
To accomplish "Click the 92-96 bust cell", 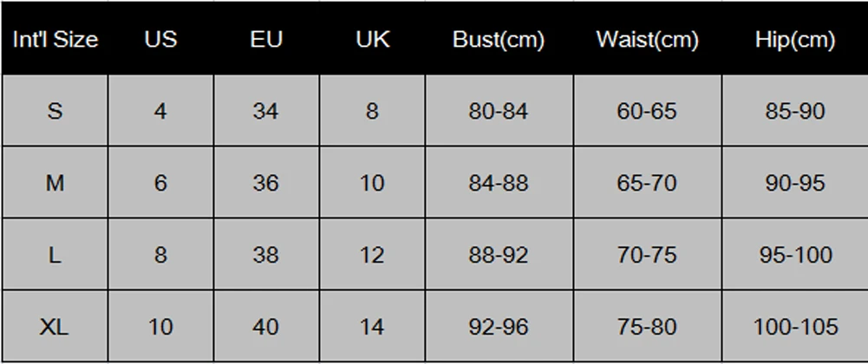I will (x=498, y=327).
